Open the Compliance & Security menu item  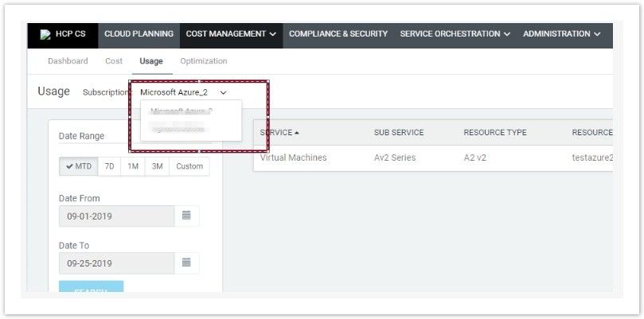pyautogui.click(x=338, y=34)
